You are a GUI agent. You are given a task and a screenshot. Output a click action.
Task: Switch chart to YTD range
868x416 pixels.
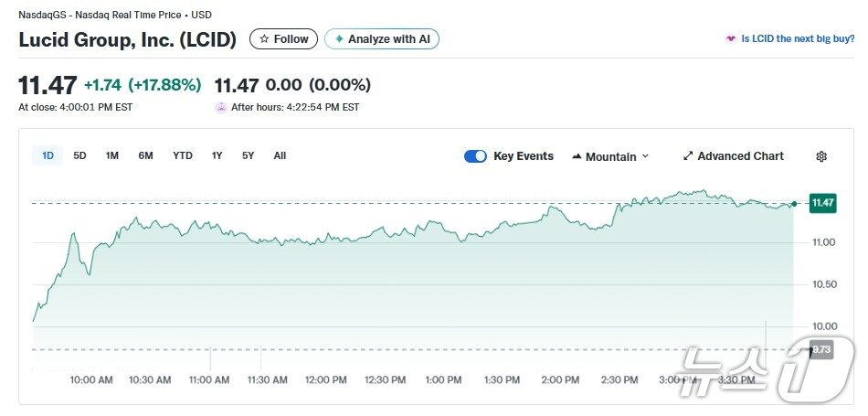coord(183,155)
